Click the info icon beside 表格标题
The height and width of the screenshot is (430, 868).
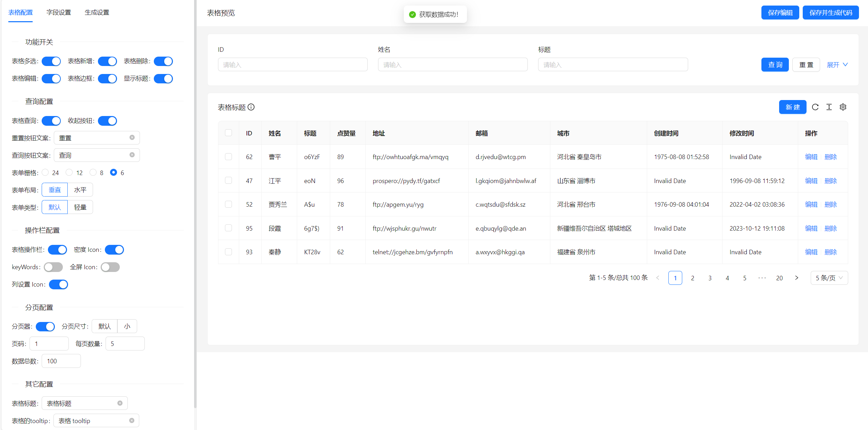pos(251,108)
